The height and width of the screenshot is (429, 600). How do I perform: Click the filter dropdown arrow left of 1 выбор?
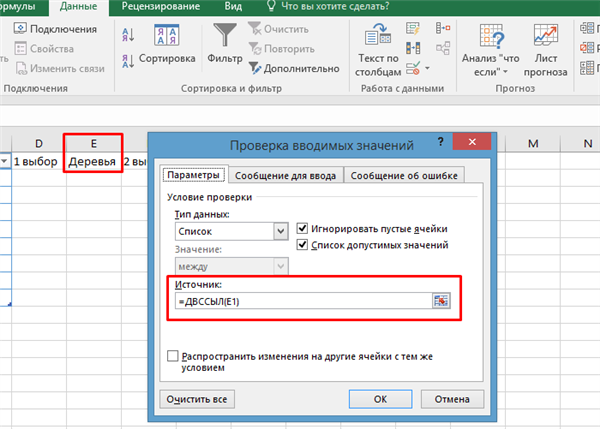tap(4, 161)
